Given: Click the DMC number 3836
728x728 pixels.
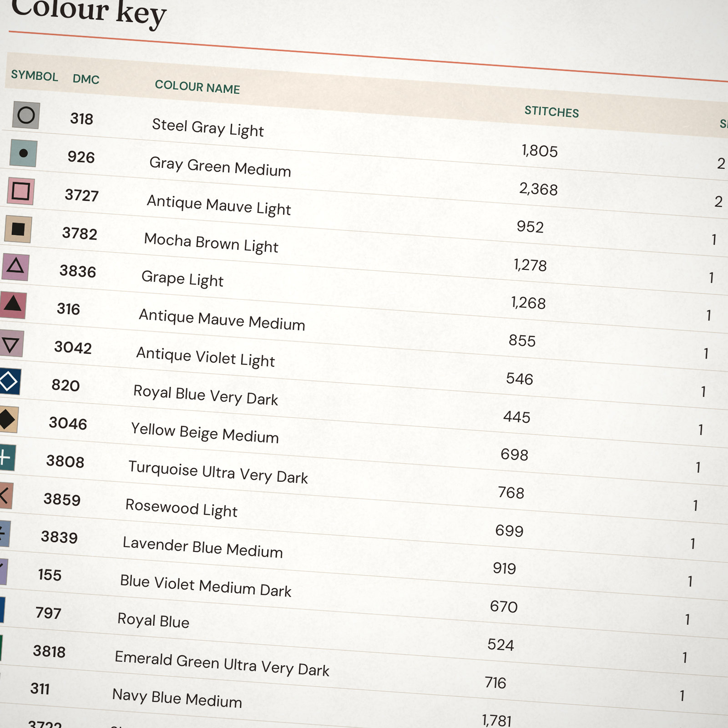Looking at the screenshot, I should [x=78, y=271].
